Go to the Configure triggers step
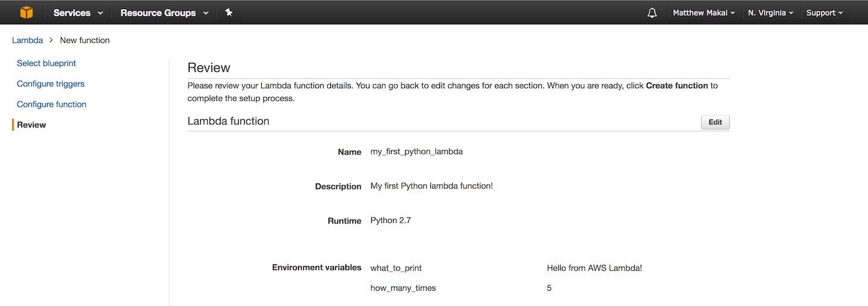This screenshot has height=306, width=868. [x=51, y=84]
